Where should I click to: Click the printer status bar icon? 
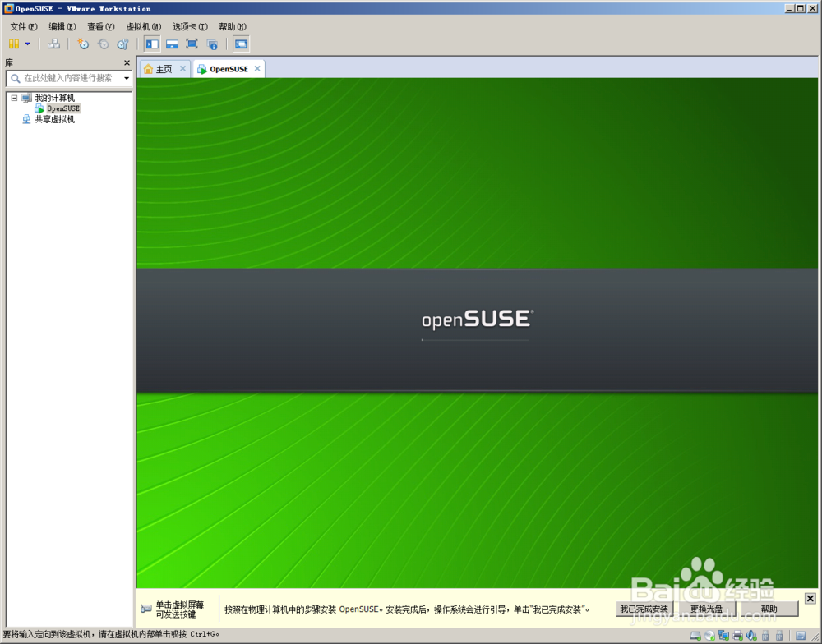(737, 636)
